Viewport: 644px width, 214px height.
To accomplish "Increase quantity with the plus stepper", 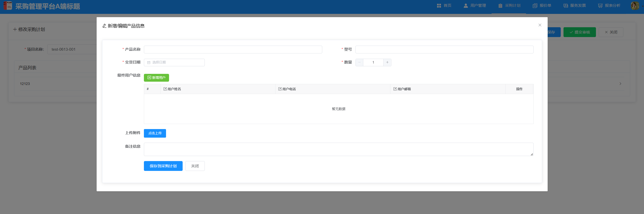I will click(x=387, y=62).
